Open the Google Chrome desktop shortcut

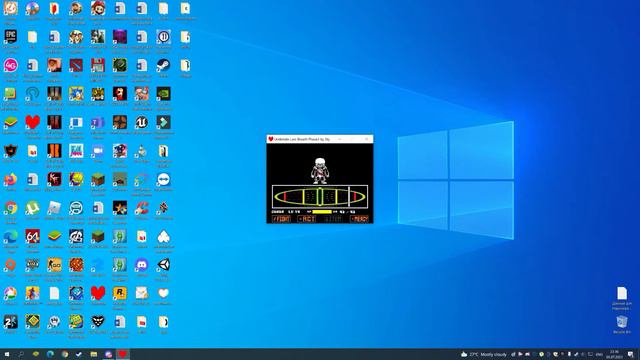click(11, 208)
